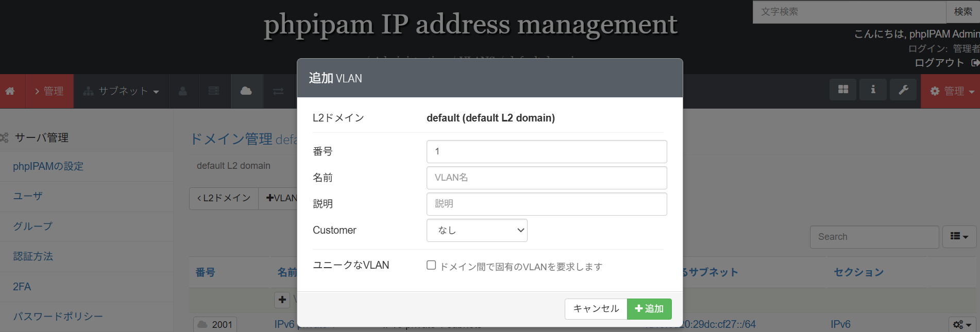Open ユーザ in sidebar
This screenshot has width=980, height=332.
(28, 196)
